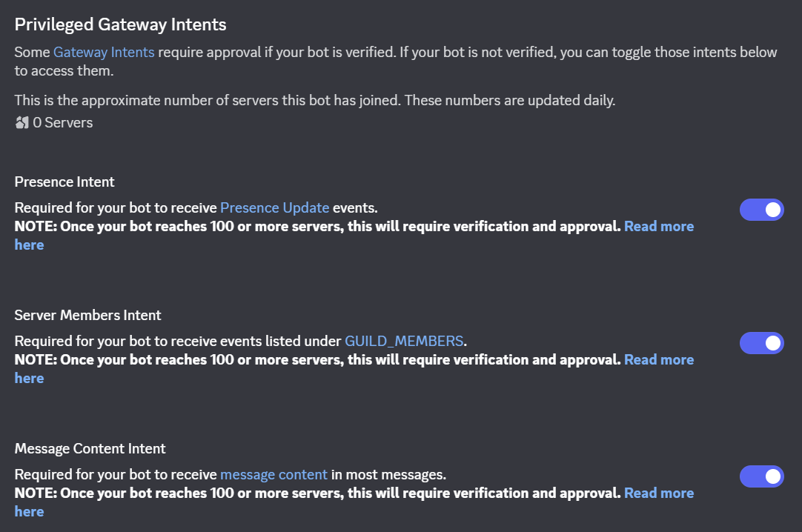Image resolution: width=802 pixels, height=532 pixels.
Task: Click the 'here' link ending Server Members note
Action: click(x=29, y=378)
